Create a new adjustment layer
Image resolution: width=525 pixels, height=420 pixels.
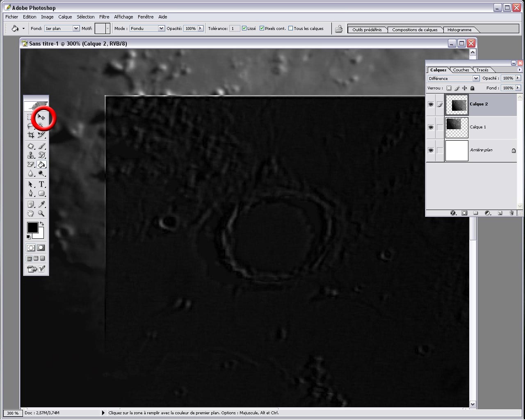point(488,213)
